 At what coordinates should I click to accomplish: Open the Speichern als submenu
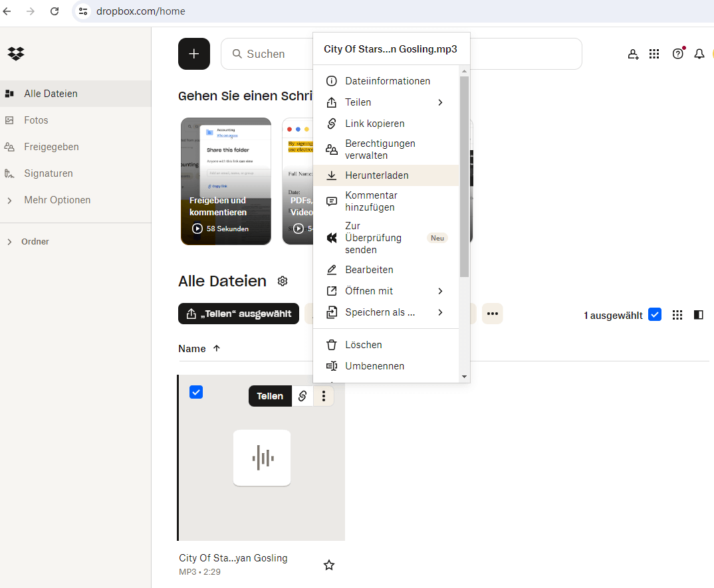click(386, 312)
